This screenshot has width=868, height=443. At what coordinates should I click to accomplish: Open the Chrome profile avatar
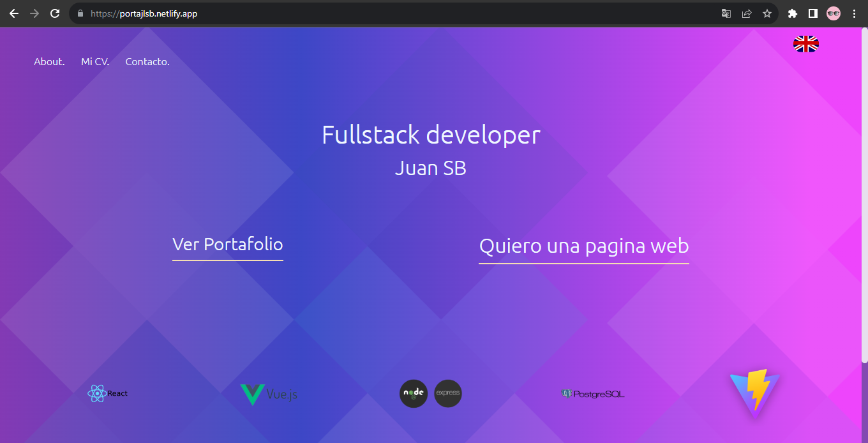(834, 13)
